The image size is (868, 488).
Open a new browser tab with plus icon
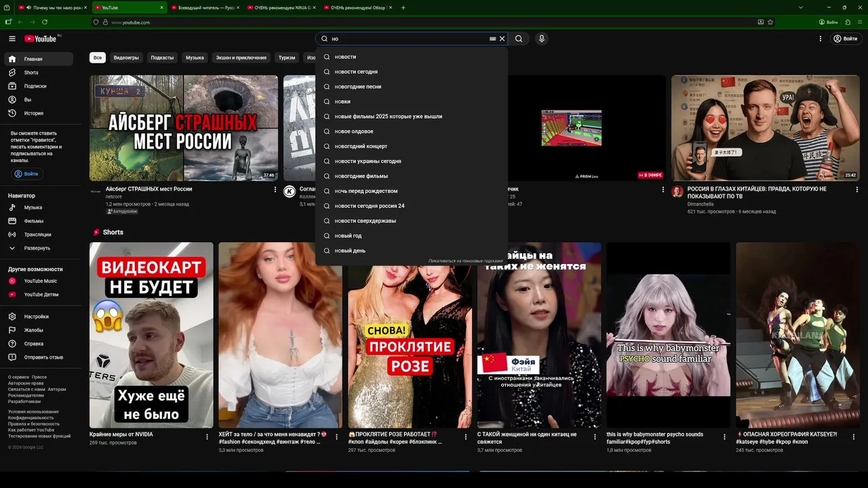coord(403,7)
